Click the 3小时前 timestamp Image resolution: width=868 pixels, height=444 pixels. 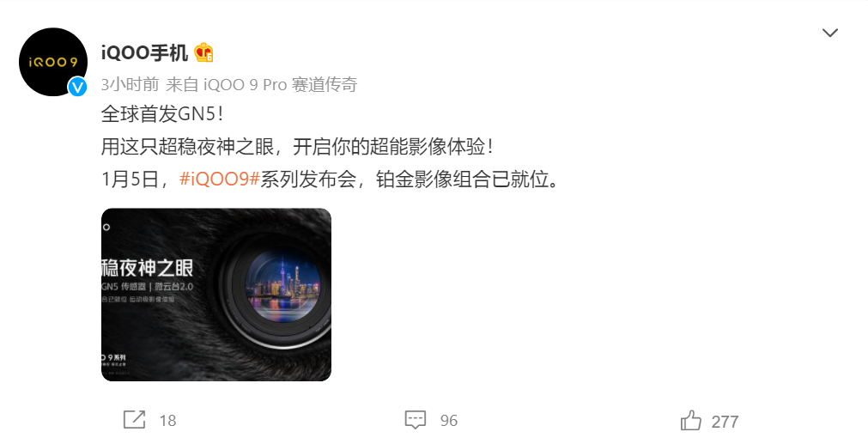[131, 85]
